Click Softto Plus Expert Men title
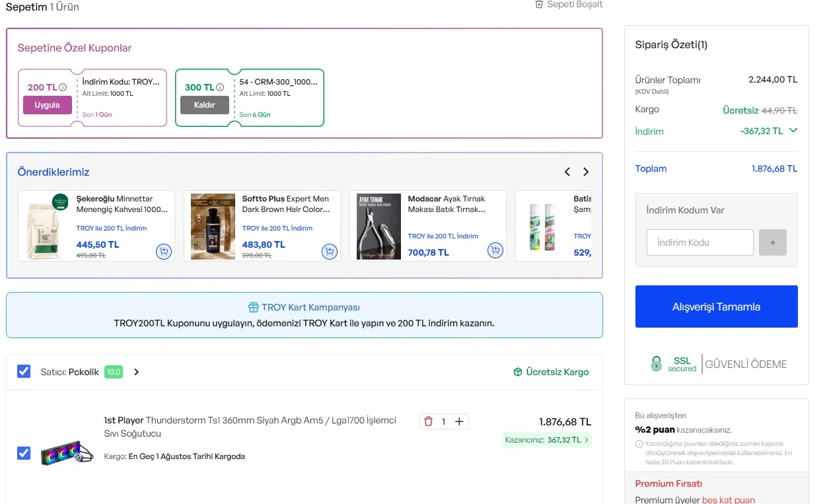The width and height of the screenshot is (827, 504). coord(286,204)
